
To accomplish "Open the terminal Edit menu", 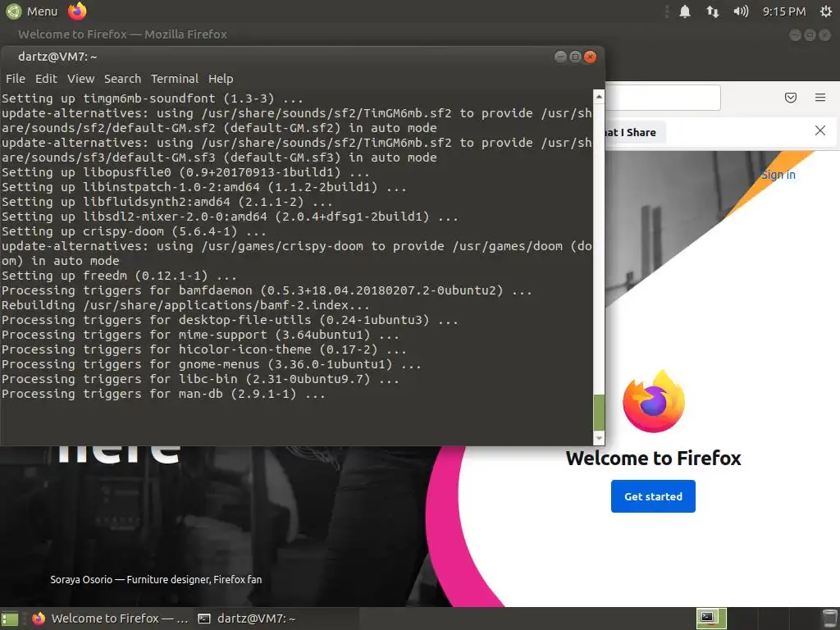I will pyautogui.click(x=46, y=79).
